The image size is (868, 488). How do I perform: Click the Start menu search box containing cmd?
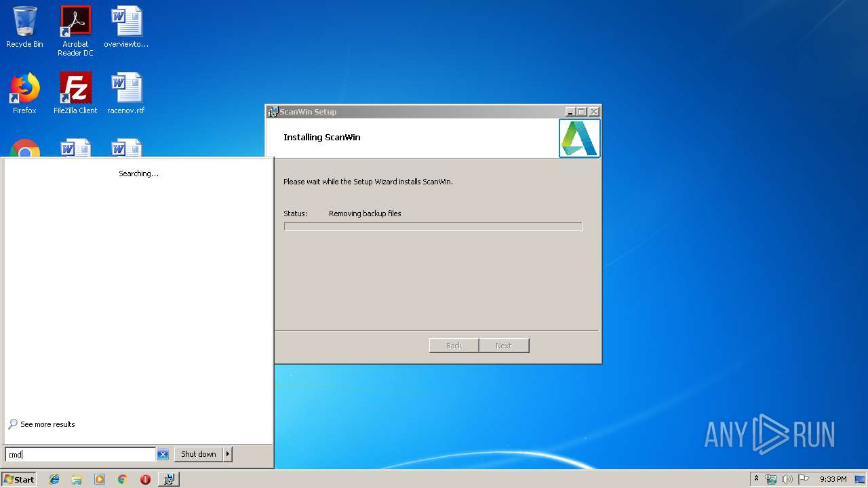click(x=80, y=455)
